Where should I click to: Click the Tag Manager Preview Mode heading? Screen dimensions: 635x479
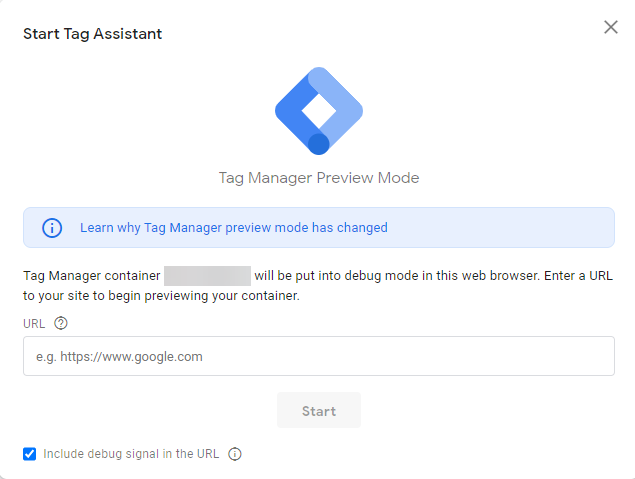[x=319, y=178]
